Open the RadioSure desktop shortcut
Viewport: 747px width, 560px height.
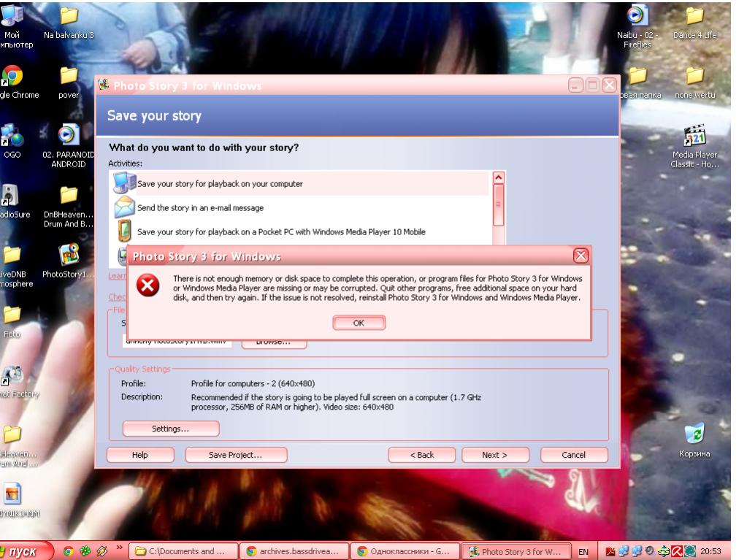13,202
